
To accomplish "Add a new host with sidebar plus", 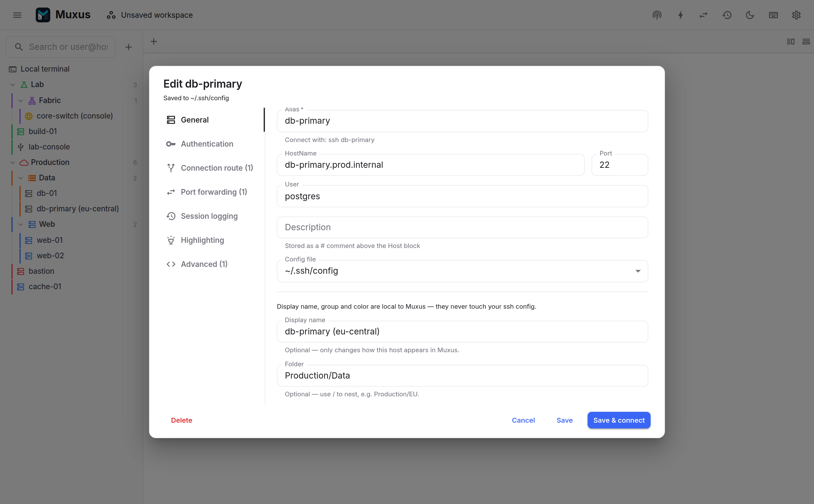I will 128,47.
